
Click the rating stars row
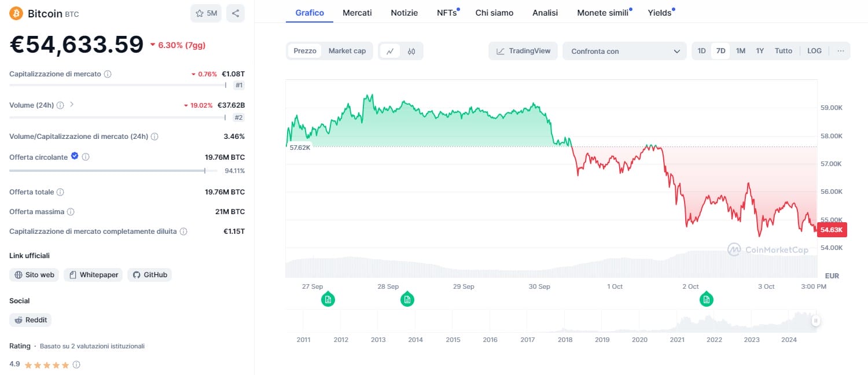click(x=46, y=365)
